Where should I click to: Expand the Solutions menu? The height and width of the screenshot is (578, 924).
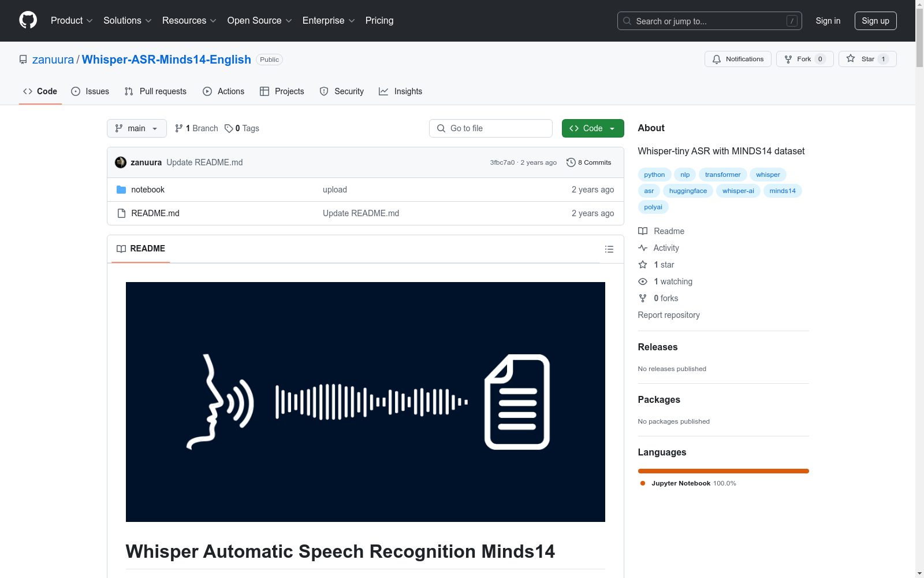(128, 21)
